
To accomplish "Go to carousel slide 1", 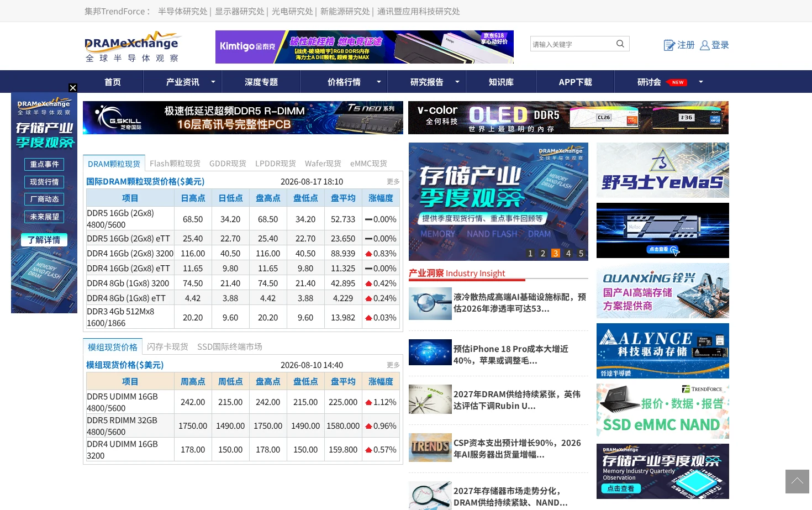I will (530, 253).
